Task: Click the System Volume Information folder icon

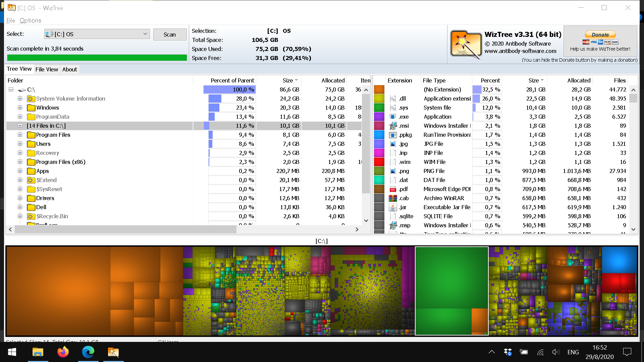Action: (x=31, y=99)
